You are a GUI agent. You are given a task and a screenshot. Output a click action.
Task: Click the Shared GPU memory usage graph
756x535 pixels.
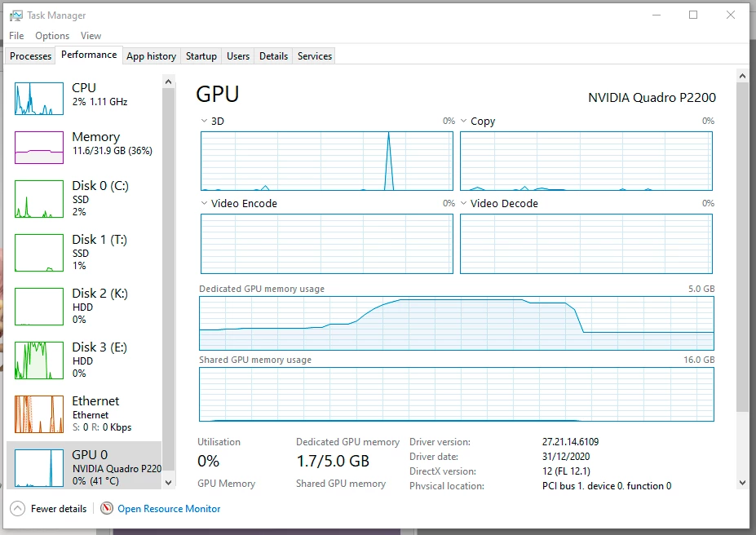pyautogui.click(x=457, y=394)
